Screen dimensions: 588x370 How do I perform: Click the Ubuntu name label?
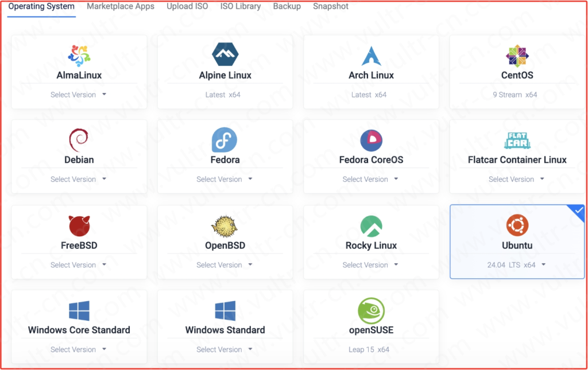coord(517,246)
